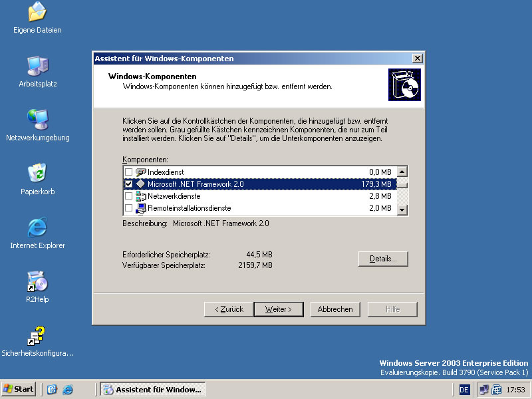532x399 pixels.
Task: Click the Assistent für Windows taskbar item
Action: tap(152, 389)
